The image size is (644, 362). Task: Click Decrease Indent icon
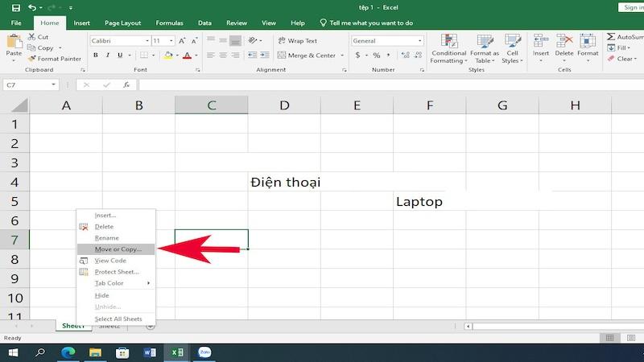coord(252,55)
